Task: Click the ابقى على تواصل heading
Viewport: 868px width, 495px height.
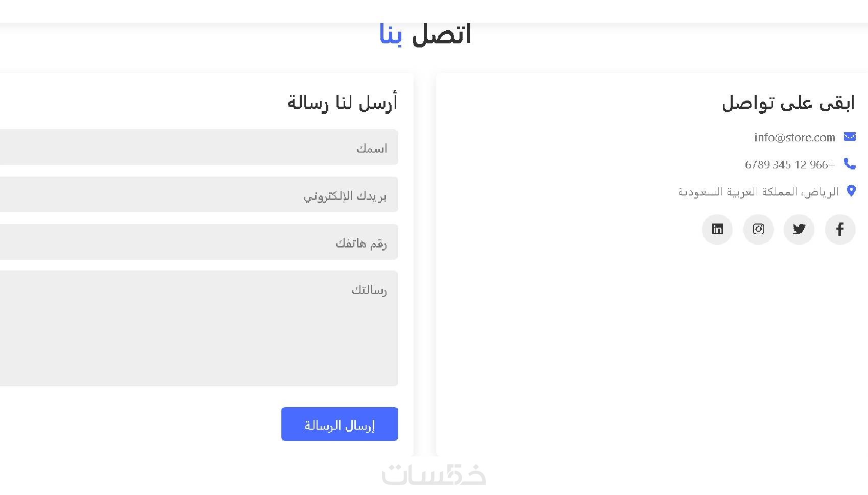Action: click(788, 103)
